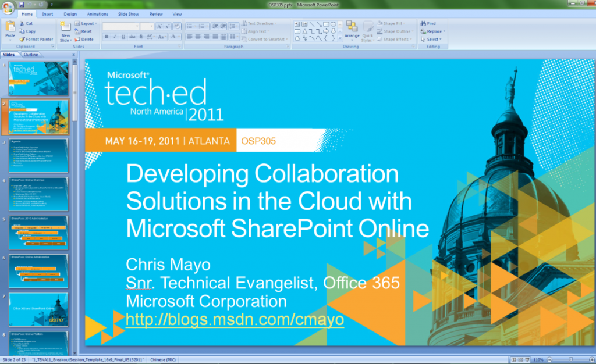The height and width of the screenshot is (364, 596).
Task: Open the Text Direction dropdown
Action: (x=259, y=23)
